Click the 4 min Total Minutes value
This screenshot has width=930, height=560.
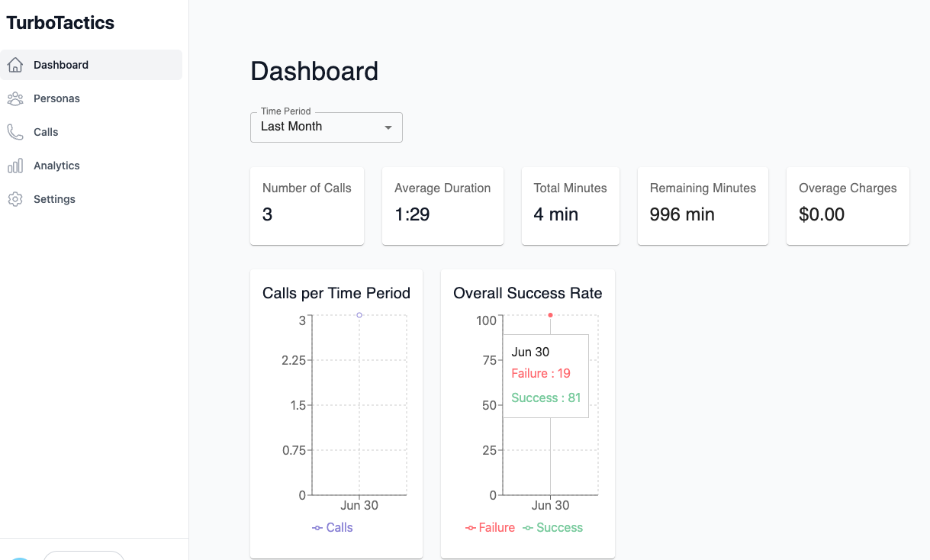(555, 214)
